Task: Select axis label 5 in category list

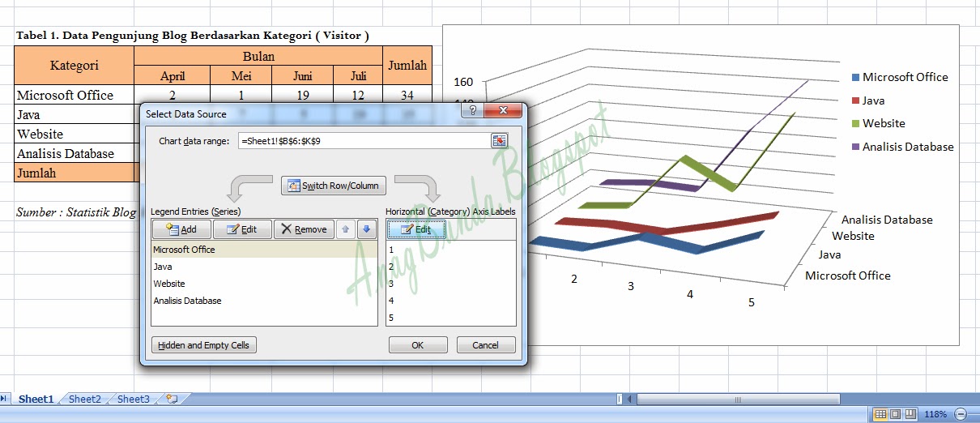Action: (x=451, y=318)
